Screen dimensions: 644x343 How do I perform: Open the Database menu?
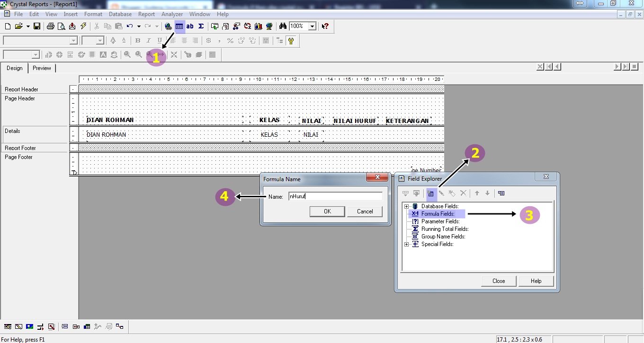(120, 14)
